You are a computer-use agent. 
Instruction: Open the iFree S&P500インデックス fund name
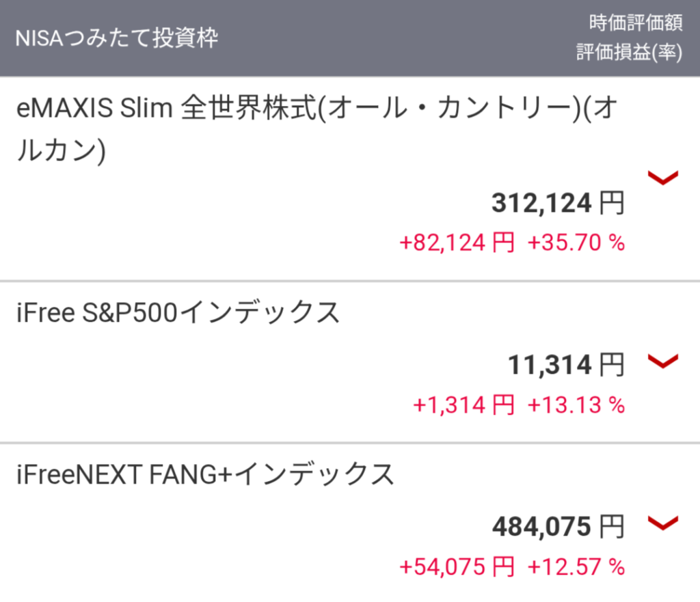pos(178,312)
